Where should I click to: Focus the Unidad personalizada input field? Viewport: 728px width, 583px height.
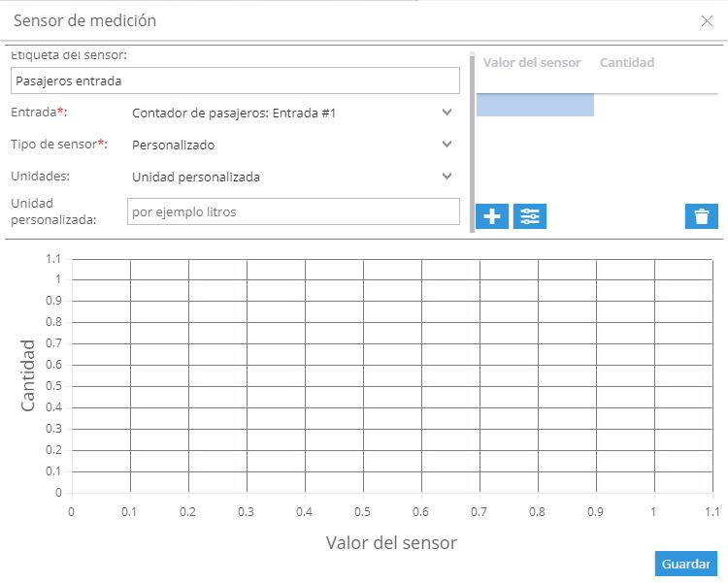pyautogui.click(x=293, y=211)
